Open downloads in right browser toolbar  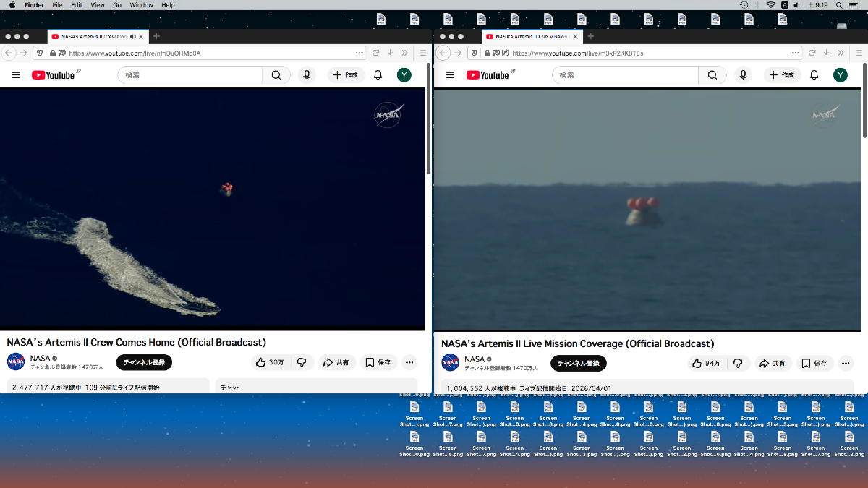(826, 53)
